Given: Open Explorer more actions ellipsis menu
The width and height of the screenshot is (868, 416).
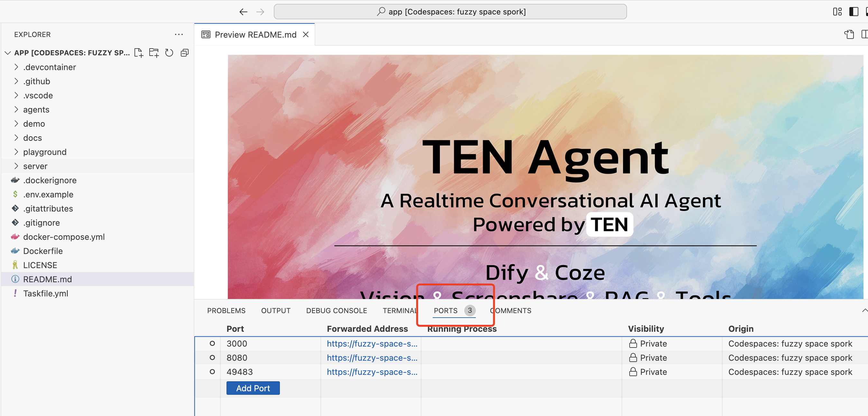Looking at the screenshot, I should [x=179, y=34].
